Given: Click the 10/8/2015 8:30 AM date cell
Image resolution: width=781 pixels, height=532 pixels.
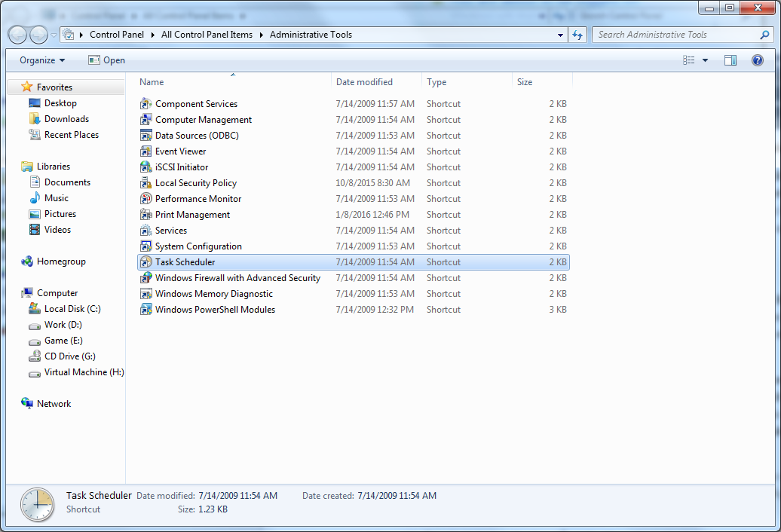Looking at the screenshot, I should [x=372, y=183].
